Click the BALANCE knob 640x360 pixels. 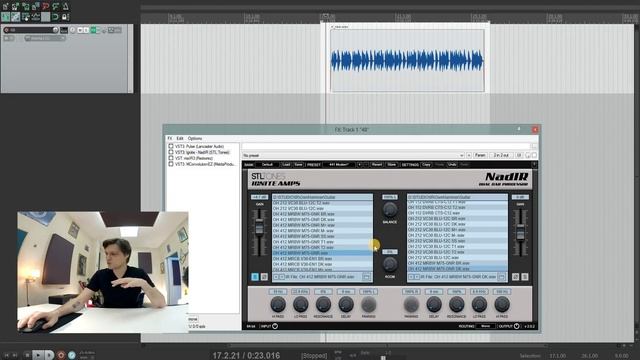click(x=390, y=209)
